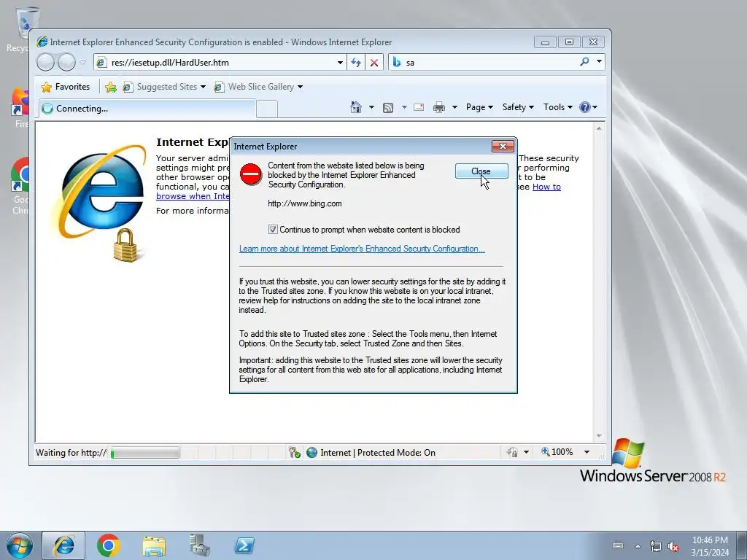747x560 pixels.
Task: Click the How to browse link
Action: [x=546, y=187]
